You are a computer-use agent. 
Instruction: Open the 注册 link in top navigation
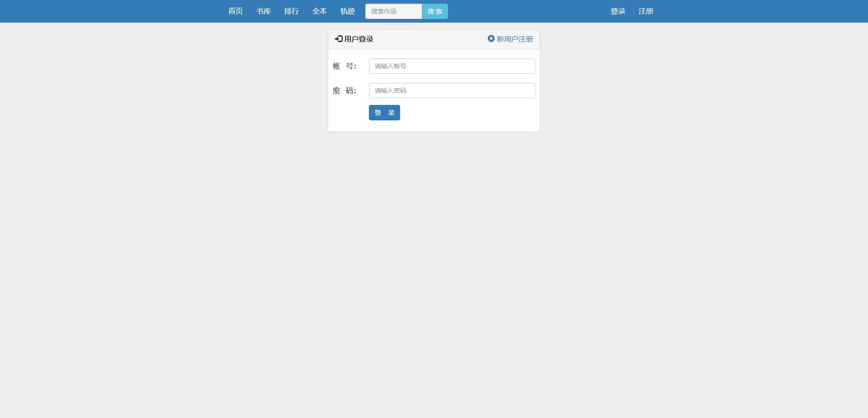[646, 11]
